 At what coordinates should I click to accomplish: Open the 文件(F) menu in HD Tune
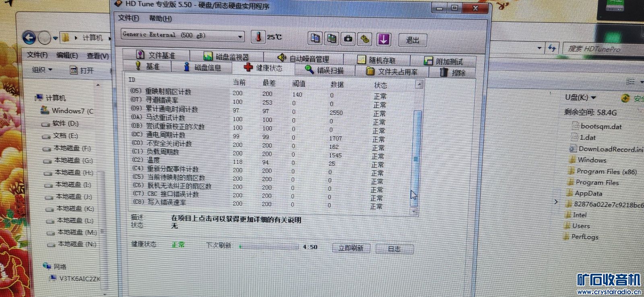click(x=128, y=18)
